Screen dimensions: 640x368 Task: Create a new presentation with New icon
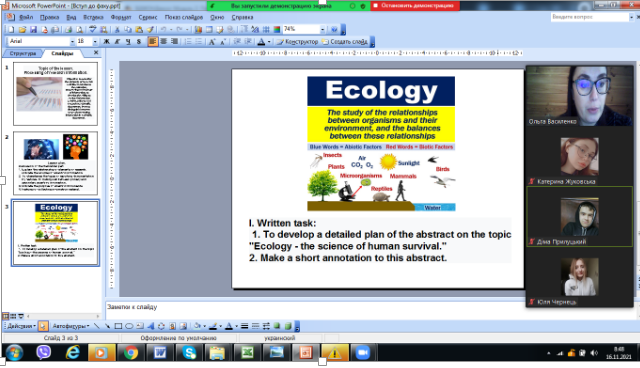(11, 29)
